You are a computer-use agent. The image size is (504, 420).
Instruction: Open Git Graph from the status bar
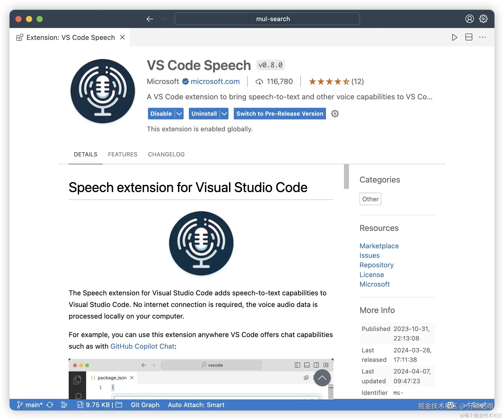tap(145, 405)
